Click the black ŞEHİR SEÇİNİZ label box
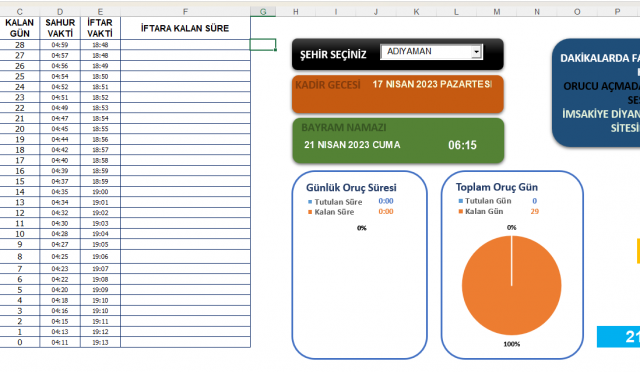Viewport: 640px width, 372px height. (398, 54)
